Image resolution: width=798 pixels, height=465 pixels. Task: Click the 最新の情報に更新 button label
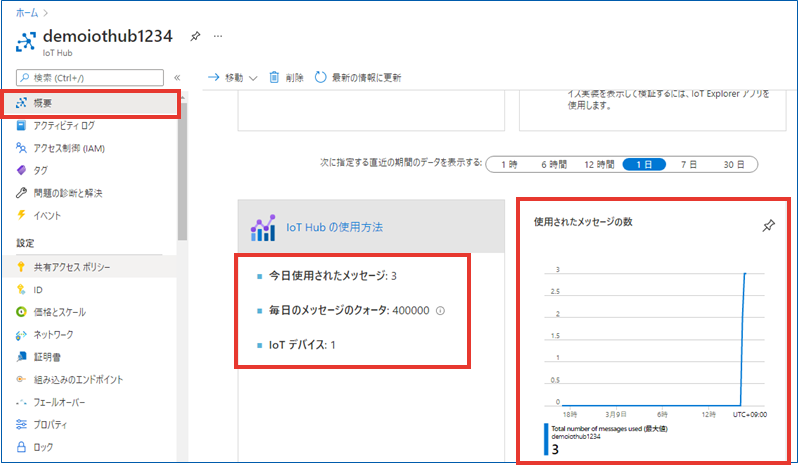[366, 78]
